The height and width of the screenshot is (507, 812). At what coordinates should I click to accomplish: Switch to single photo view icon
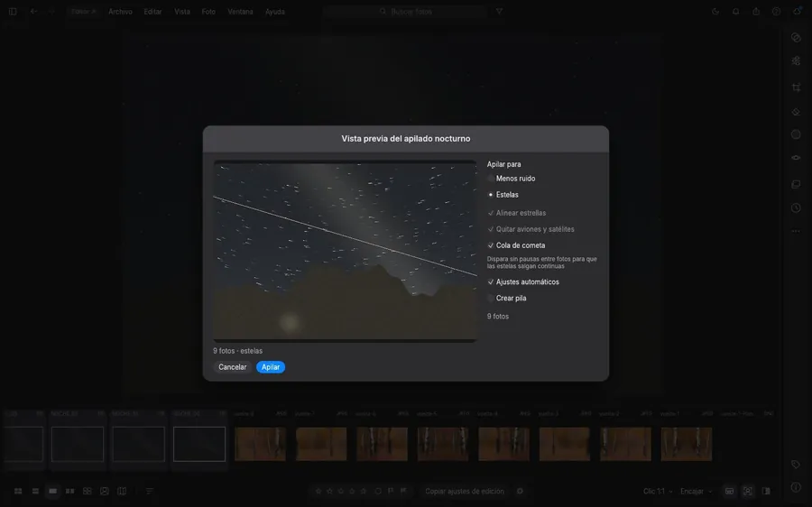click(53, 491)
